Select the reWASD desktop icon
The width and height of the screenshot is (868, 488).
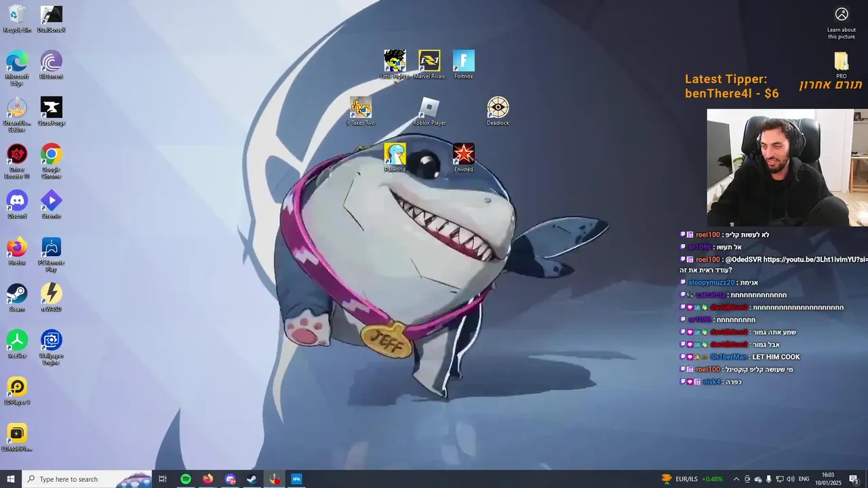click(52, 298)
